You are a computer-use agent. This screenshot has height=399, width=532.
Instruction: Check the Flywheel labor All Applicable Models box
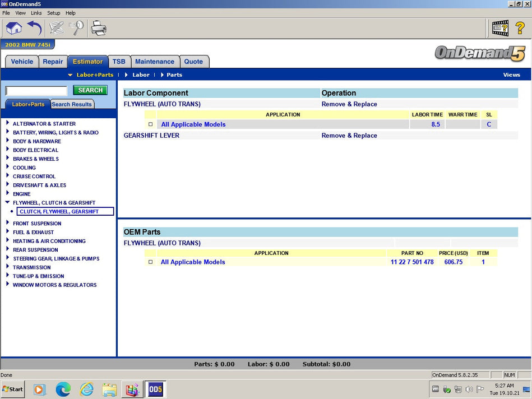click(150, 124)
